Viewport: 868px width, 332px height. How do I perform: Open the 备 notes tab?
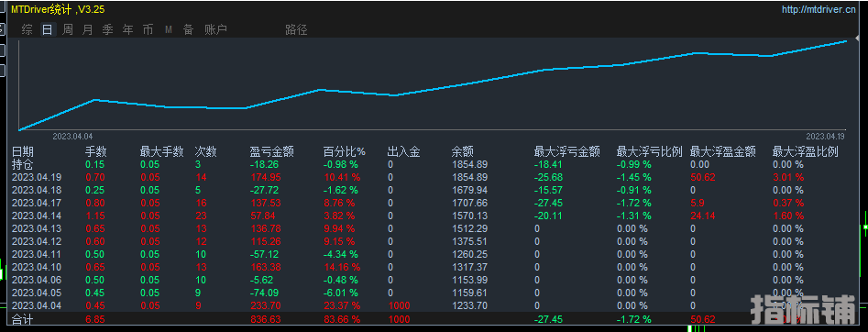pos(188,30)
